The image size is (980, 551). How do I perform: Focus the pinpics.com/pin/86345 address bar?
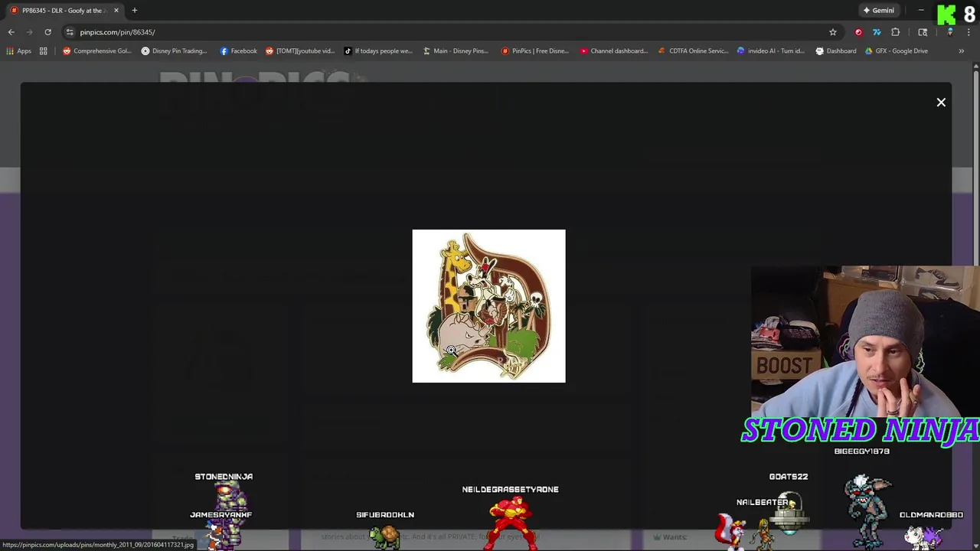(444, 32)
